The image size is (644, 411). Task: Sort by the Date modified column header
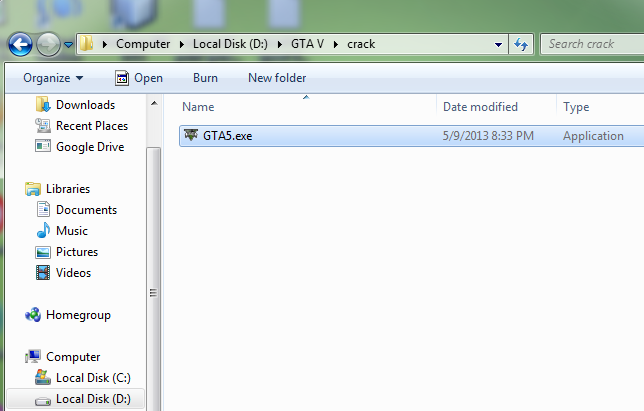tap(497, 107)
